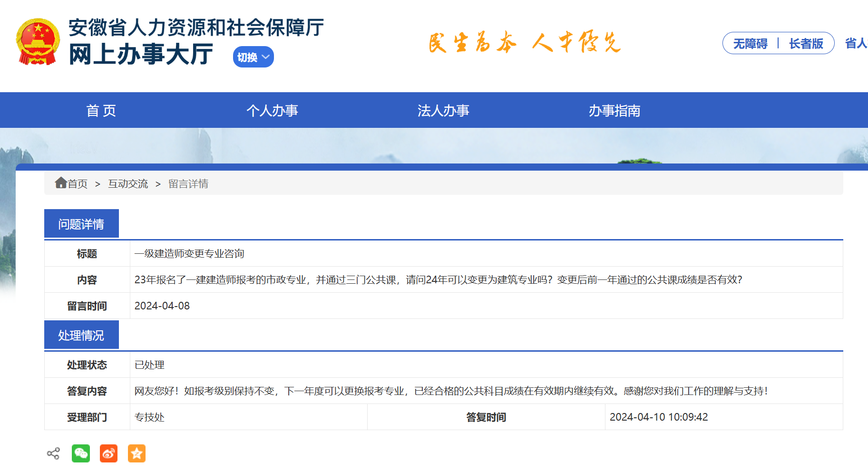Image resolution: width=868 pixels, height=471 pixels.
Task: Open the 法人办事 navigation tab
Action: tap(443, 111)
